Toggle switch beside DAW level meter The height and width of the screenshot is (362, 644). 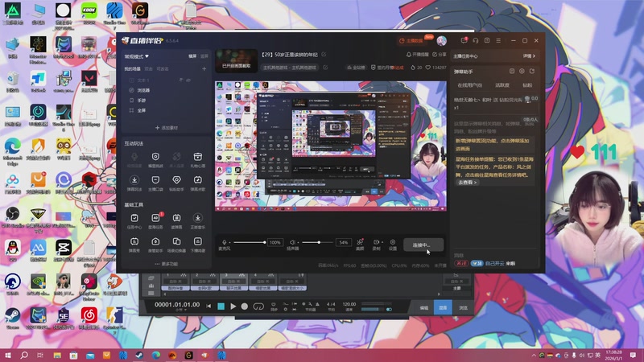(389, 309)
